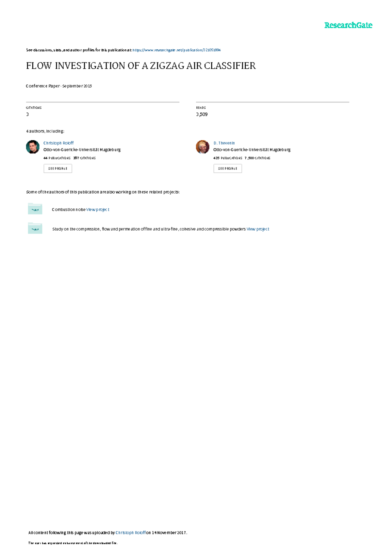Click the reads count 3,509
This screenshot has width=392, height=555.
click(202, 114)
